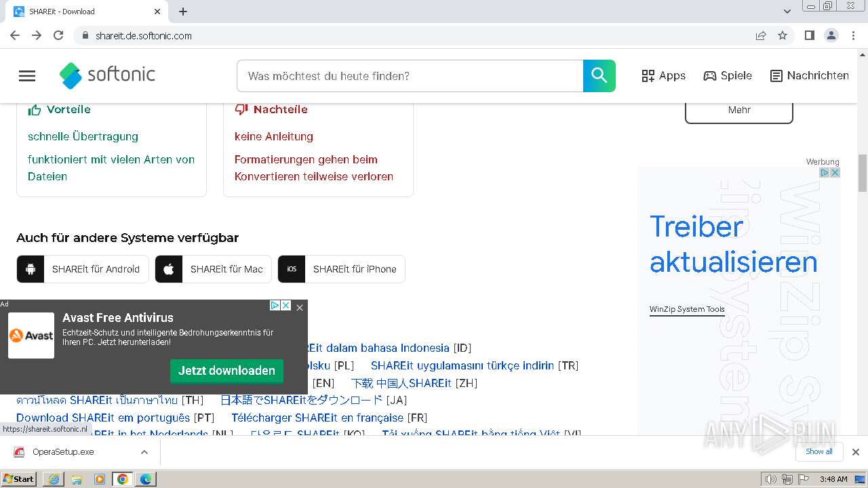Click the site lock icon
This screenshot has height=488, width=868.
[x=85, y=35]
